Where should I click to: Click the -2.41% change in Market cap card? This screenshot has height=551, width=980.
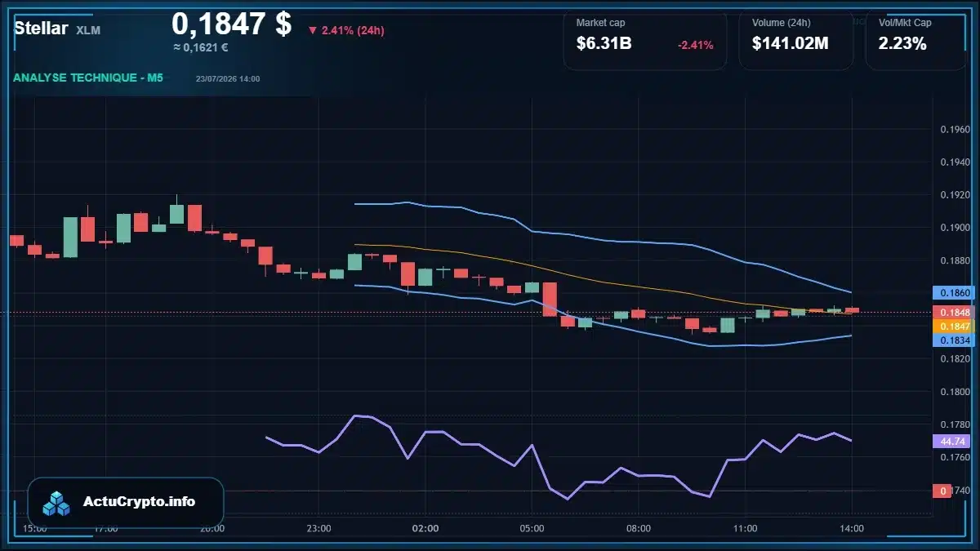pos(695,45)
